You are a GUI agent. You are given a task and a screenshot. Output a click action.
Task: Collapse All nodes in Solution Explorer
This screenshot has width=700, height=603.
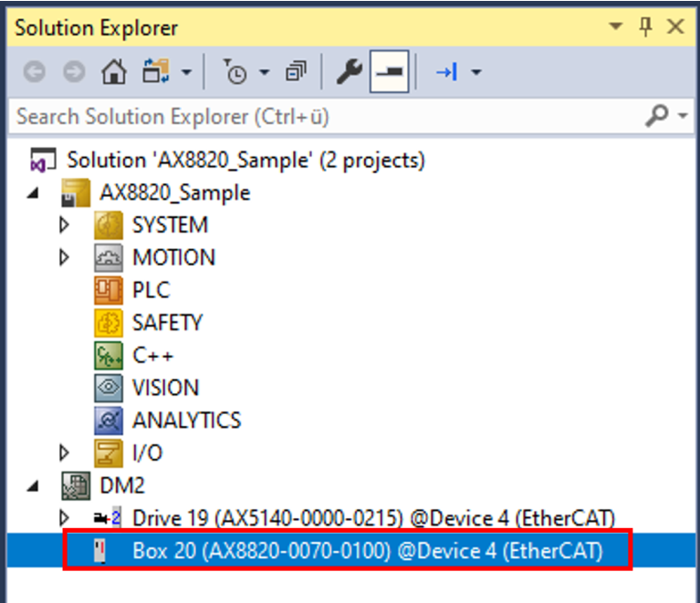(296, 71)
